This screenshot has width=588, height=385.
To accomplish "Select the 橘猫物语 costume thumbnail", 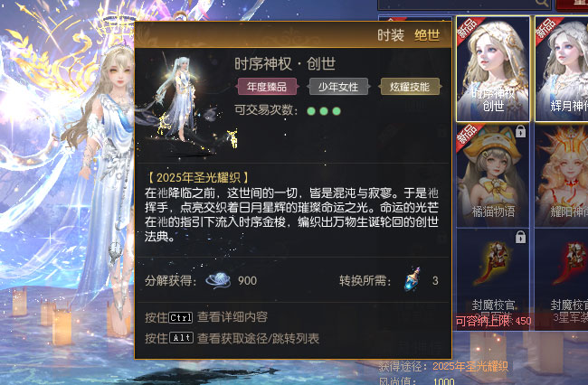I will pyautogui.click(x=493, y=175).
